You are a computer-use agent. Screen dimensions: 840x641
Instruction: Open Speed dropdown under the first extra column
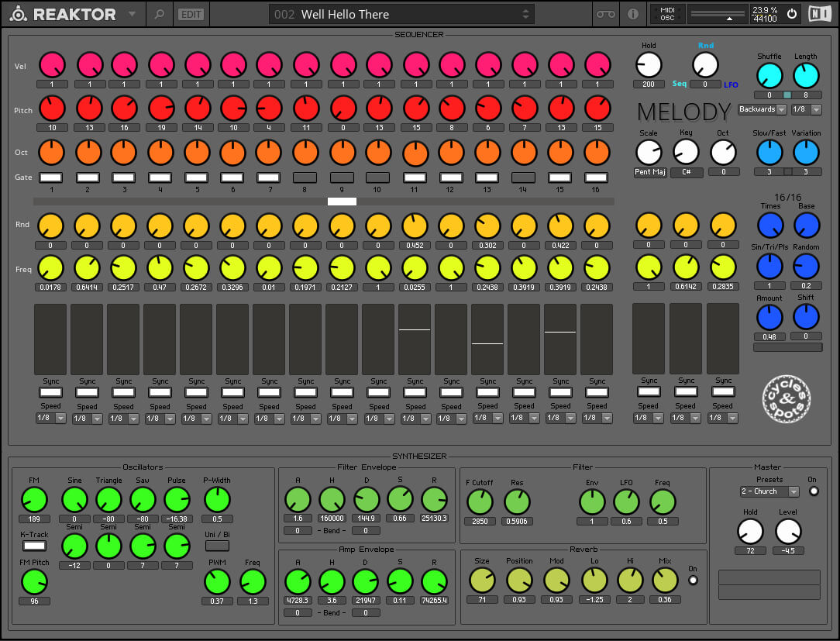649,418
